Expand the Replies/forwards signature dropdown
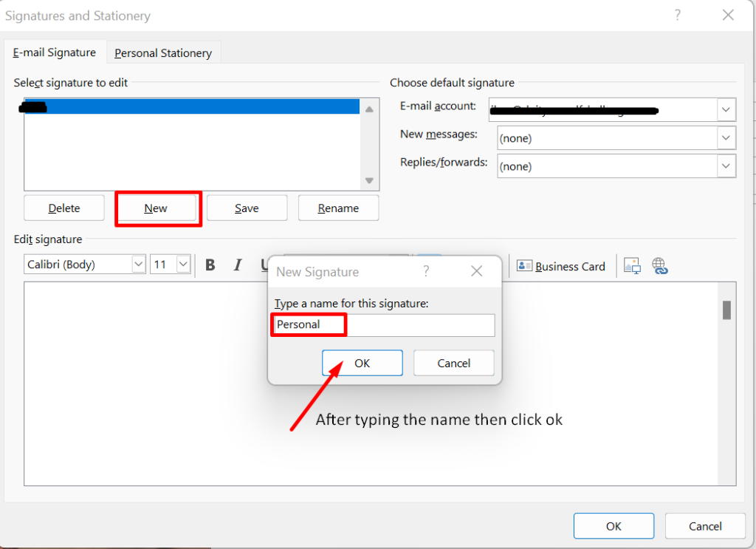 726,166
